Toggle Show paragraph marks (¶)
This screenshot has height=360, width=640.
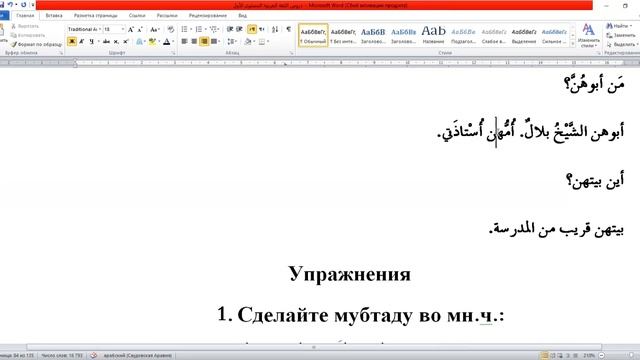289,29
